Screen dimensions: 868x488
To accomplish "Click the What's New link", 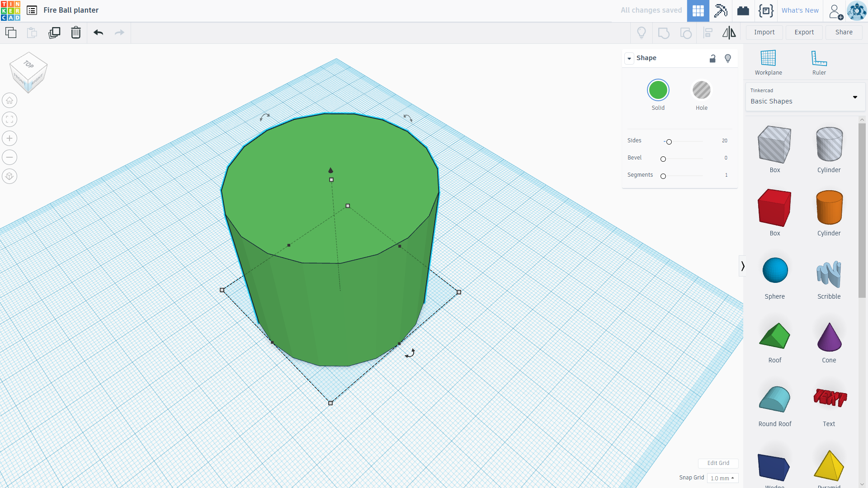I will click(x=800, y=10).
